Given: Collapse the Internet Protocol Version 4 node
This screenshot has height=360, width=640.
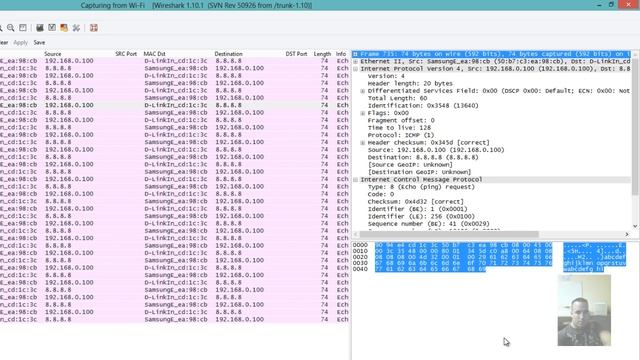Looking at the screenshot, I should (x=356, y=69).
